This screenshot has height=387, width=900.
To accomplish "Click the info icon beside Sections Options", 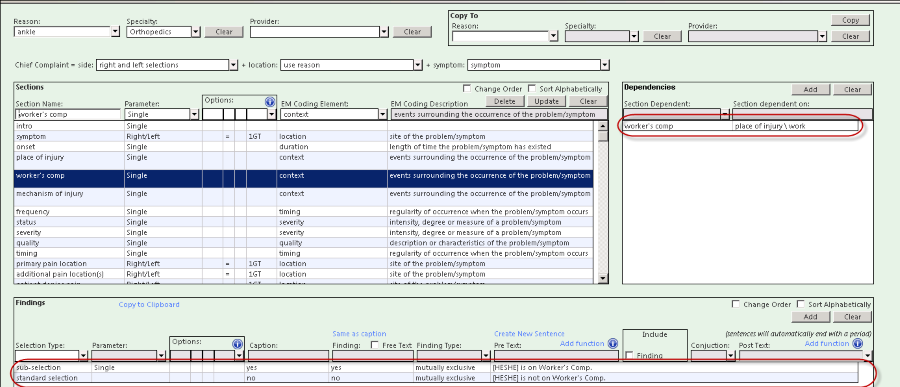I will (x=270, y=102).
